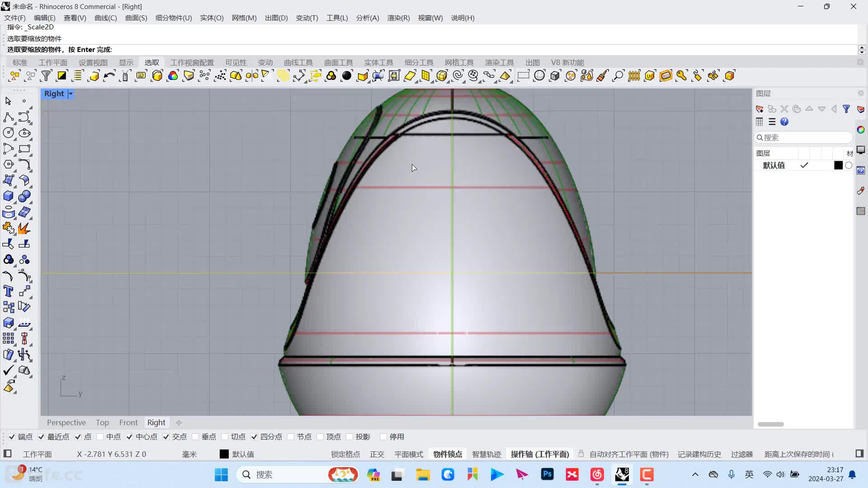
Task: Click the color wheel icon on right sidebar
Action: [861, 130]
